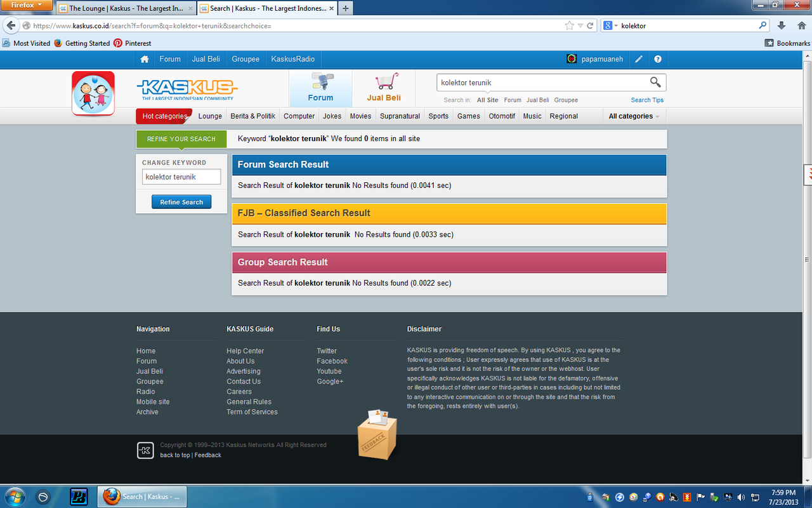Screen dimensions: 812x508
Task: Close The Lounge tab
Action: coord(190,8)
